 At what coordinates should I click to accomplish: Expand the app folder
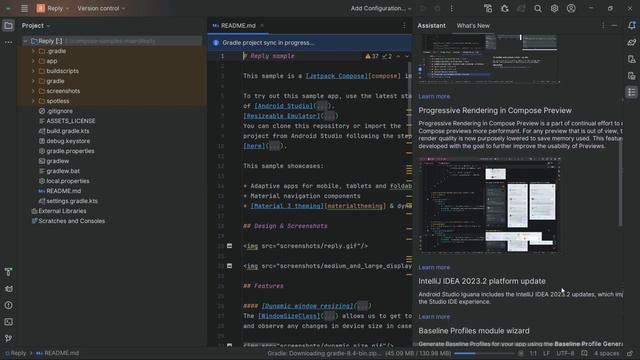[33, 61]
